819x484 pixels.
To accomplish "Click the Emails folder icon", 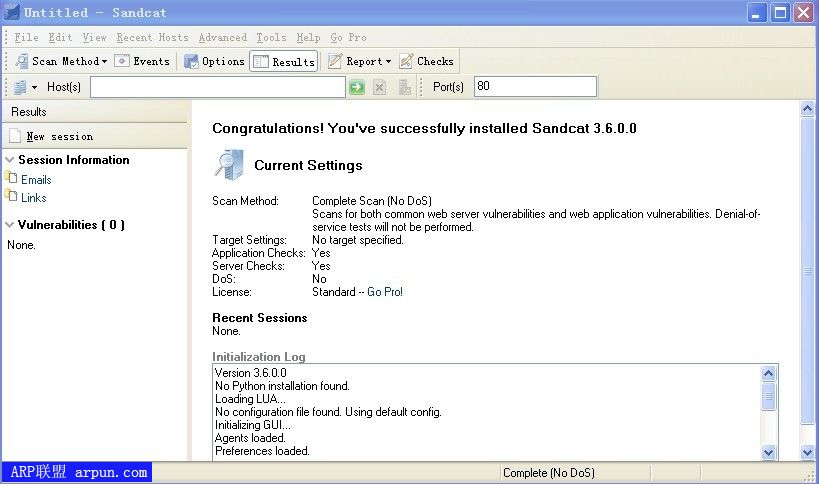I will [x=11, y=177].
